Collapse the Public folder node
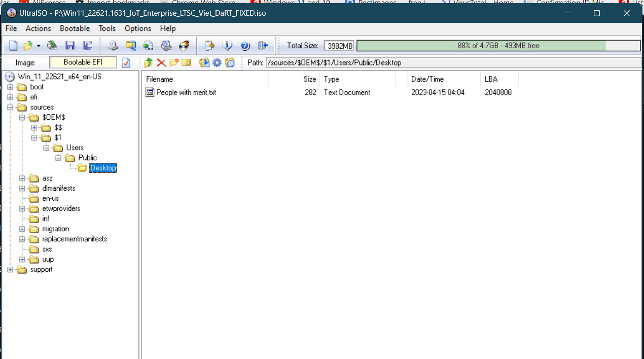The image size is (644, 359). (x=58, y=158)
